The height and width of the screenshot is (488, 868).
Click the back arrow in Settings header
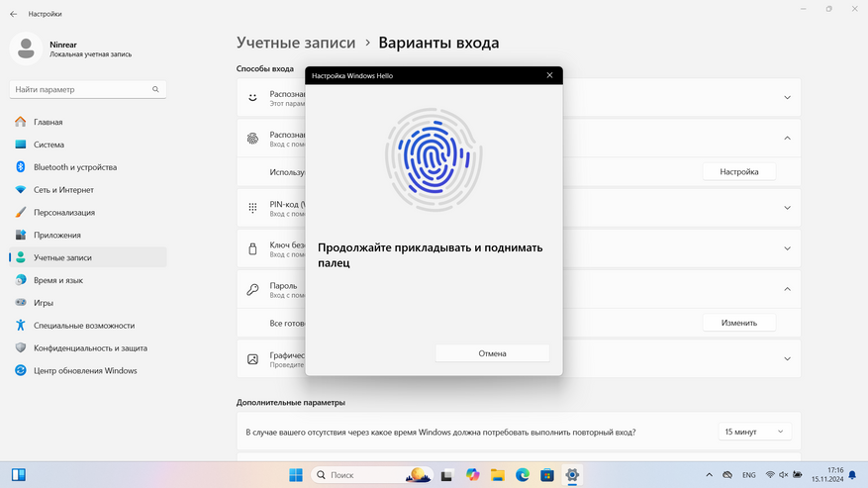click(x=13, y=14)
